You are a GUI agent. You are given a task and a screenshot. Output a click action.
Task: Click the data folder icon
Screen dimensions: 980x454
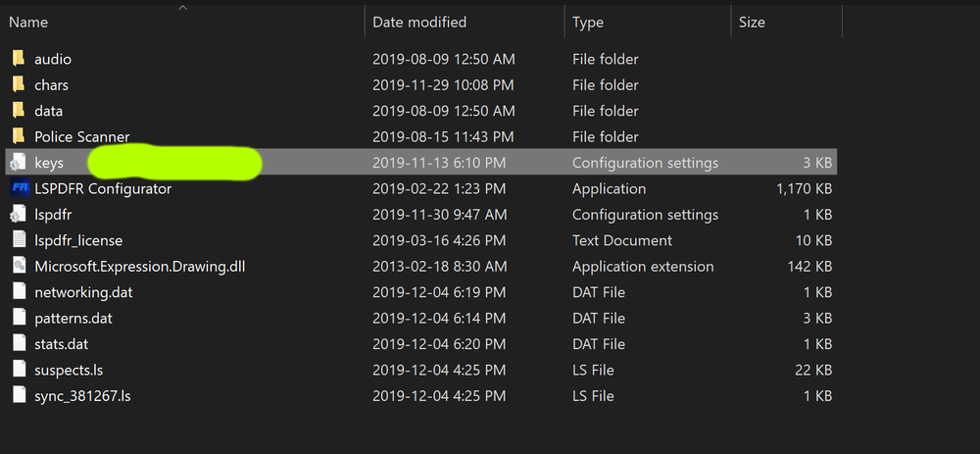coord(19,111)
